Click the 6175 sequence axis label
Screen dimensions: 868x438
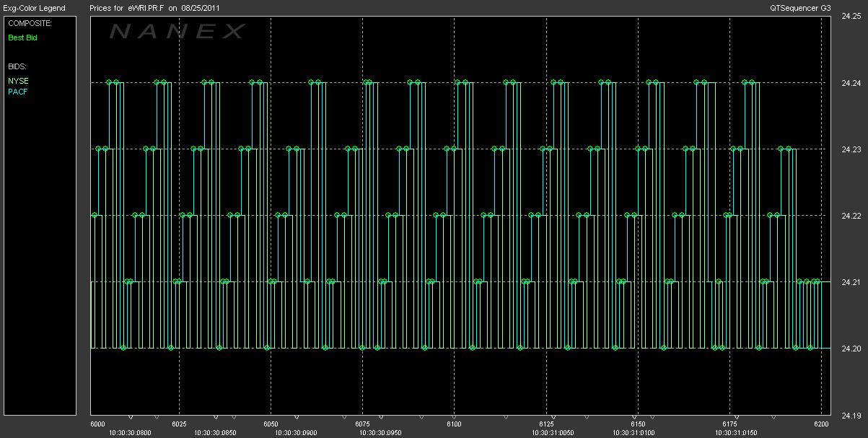729,424
